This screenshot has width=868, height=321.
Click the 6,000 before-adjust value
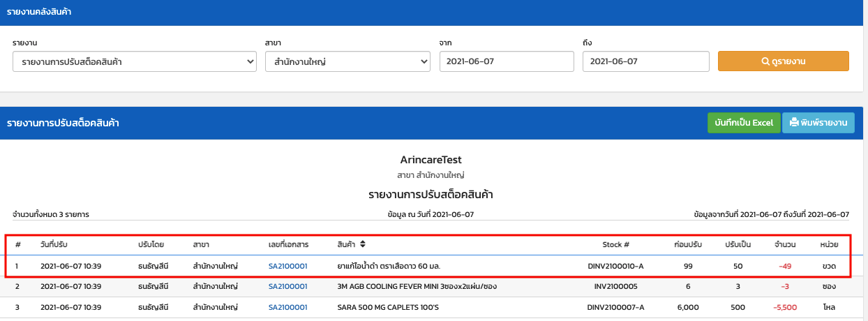pos(688,307)
